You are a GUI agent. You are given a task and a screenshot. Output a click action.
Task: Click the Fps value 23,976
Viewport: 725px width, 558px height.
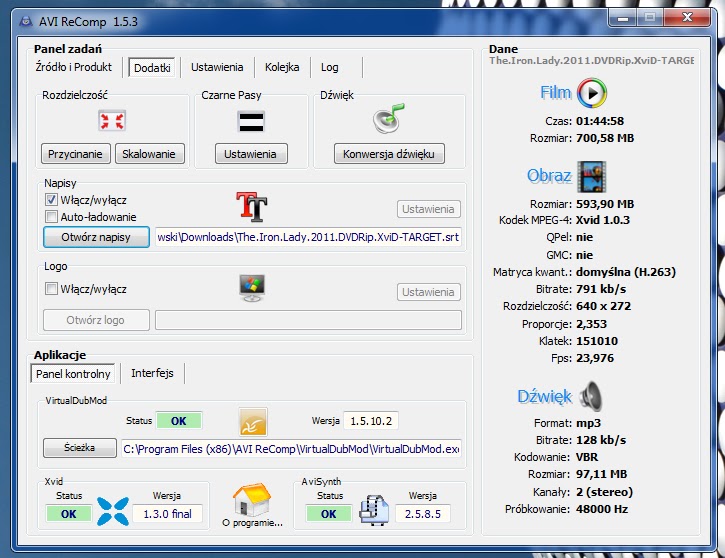[x=595, y=358]
